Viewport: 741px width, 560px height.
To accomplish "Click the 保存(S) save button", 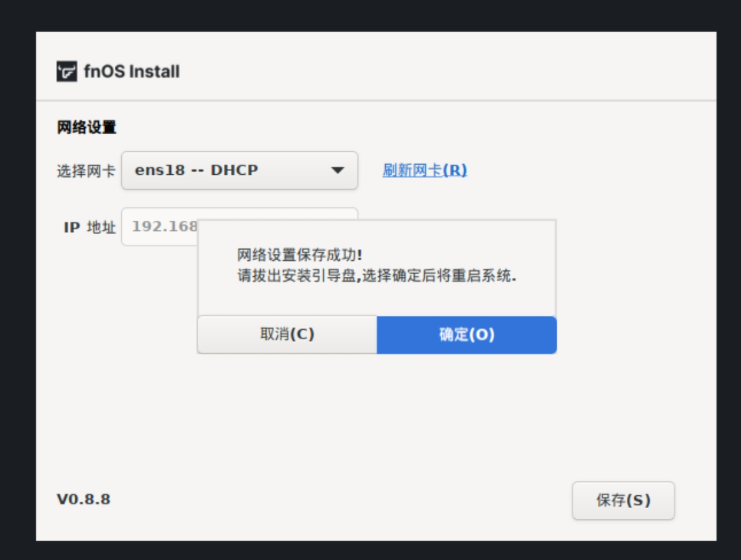I will (623, 500).
